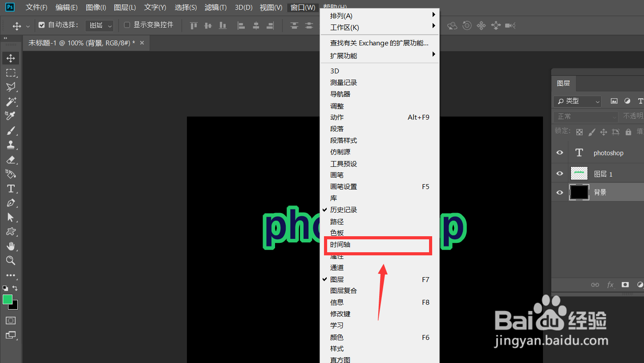This screenshot has height=363, width=644.
Task: Select the Rectangular Marquee tool
Action: pos(11,73)
